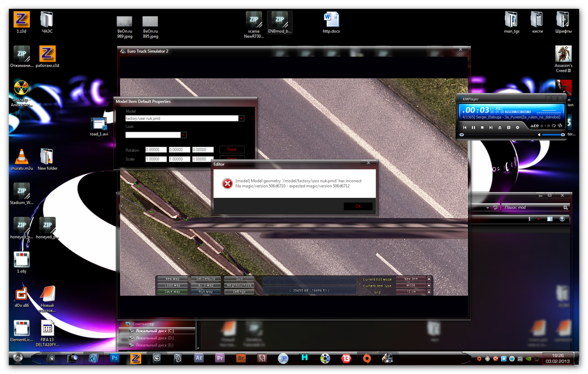
Task: Expand the Current Edit Mode selector
Action: [429, 279]
